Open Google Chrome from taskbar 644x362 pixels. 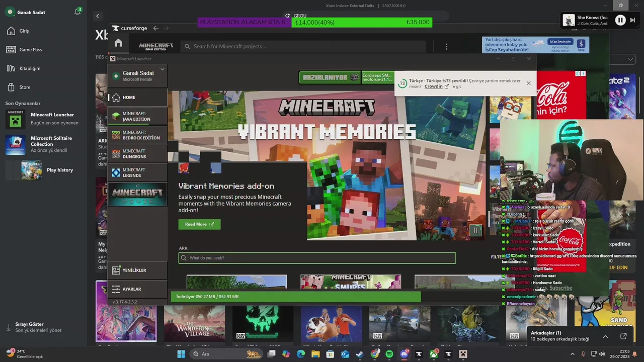(x=374, y=354)
